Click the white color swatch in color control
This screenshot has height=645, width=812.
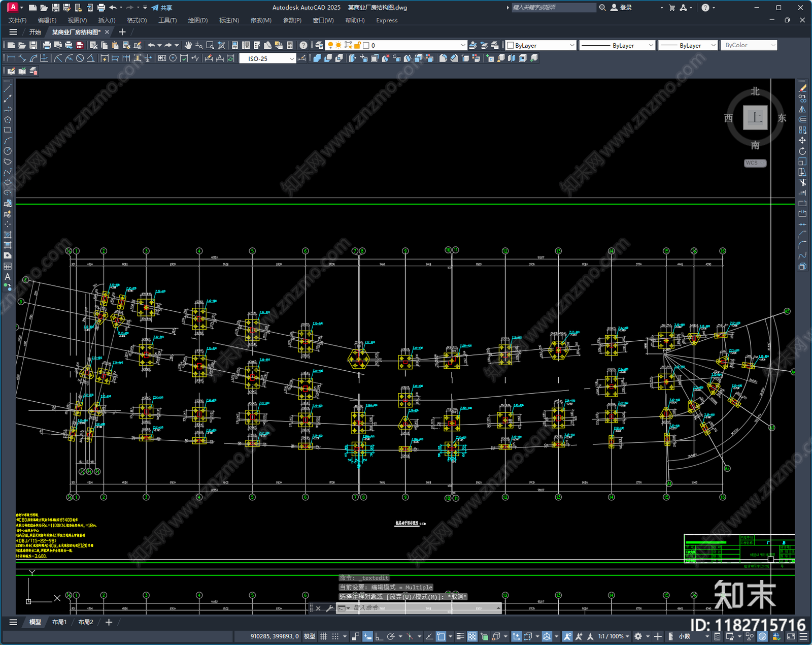511,46
